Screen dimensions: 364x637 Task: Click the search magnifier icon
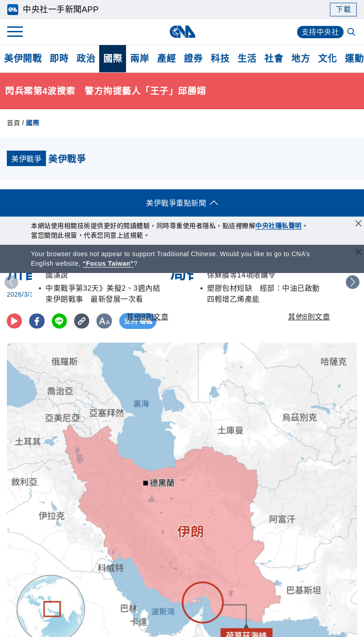pos(351,32)
